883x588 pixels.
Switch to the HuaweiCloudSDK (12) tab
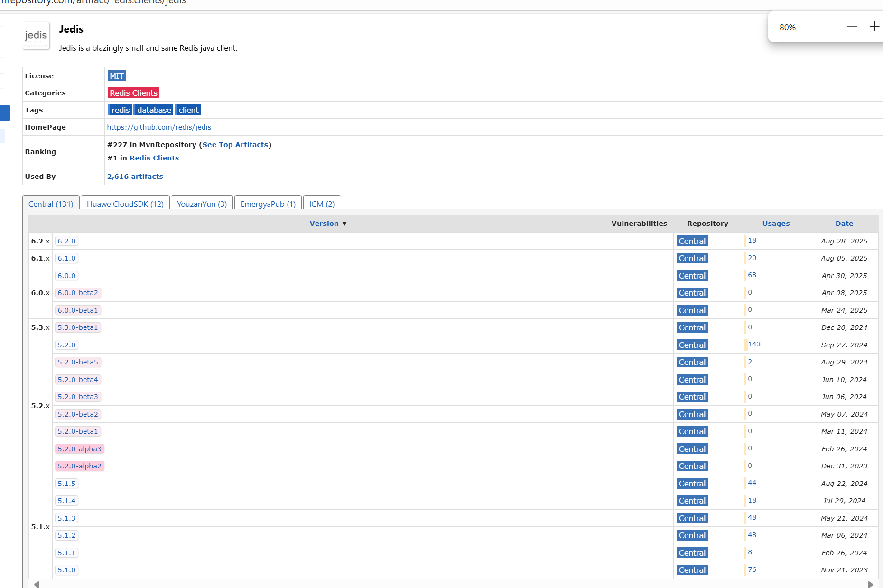point(125,204)
